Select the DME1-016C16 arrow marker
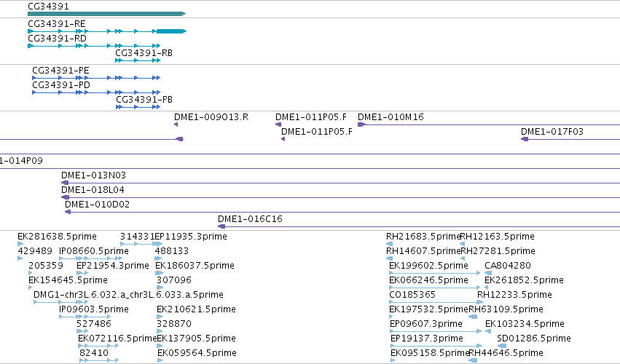This screenshot has width=620, height=364. coord(221,226)
